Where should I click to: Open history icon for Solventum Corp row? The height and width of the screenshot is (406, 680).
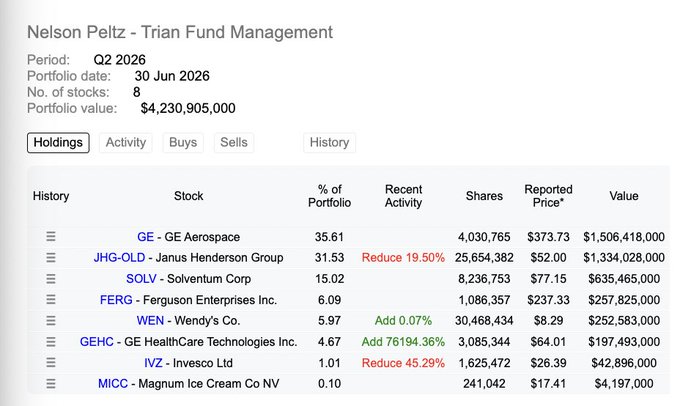pyautogui.click(x=51, y=278)
